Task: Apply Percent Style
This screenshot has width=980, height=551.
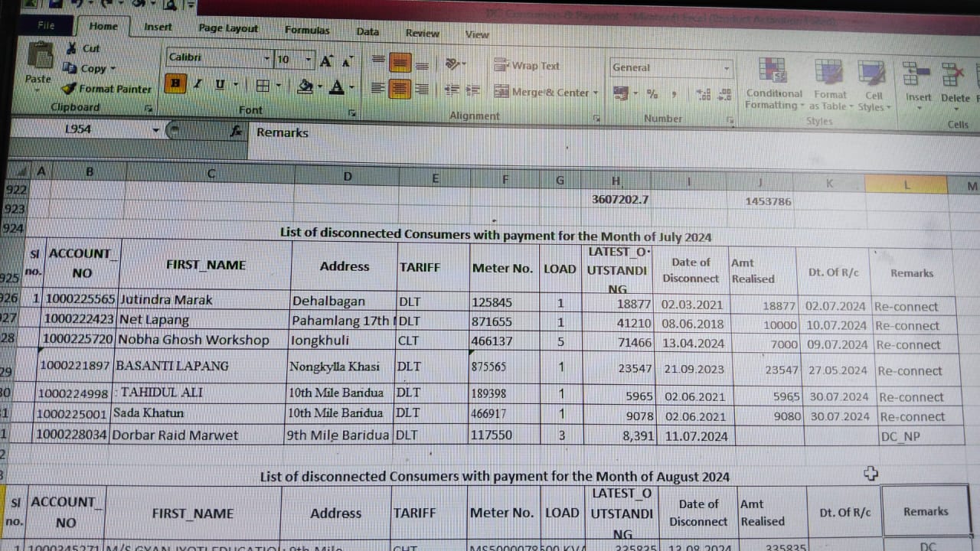Action: point(652,94)
